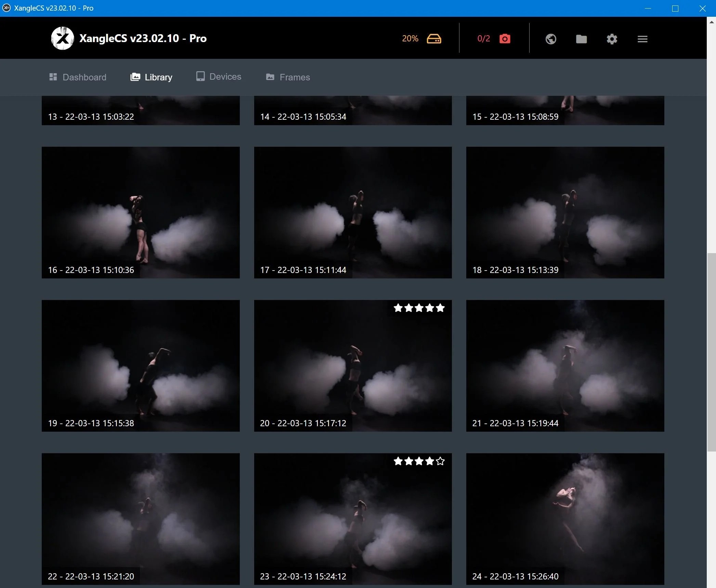Click the Frames tab icon
716x588 pixels.
point(270,77)
